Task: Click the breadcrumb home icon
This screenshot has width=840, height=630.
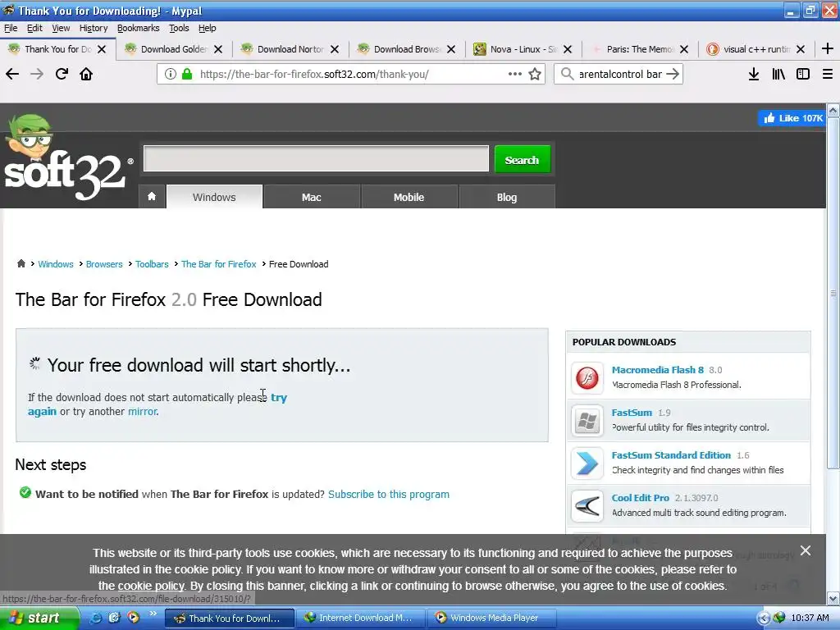Action: (21, 263)
